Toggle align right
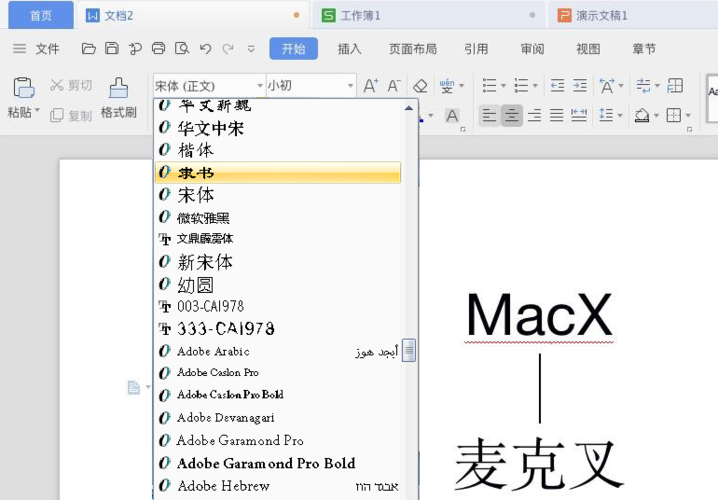The height and width of the screenshot is (500, 718). 534,115
